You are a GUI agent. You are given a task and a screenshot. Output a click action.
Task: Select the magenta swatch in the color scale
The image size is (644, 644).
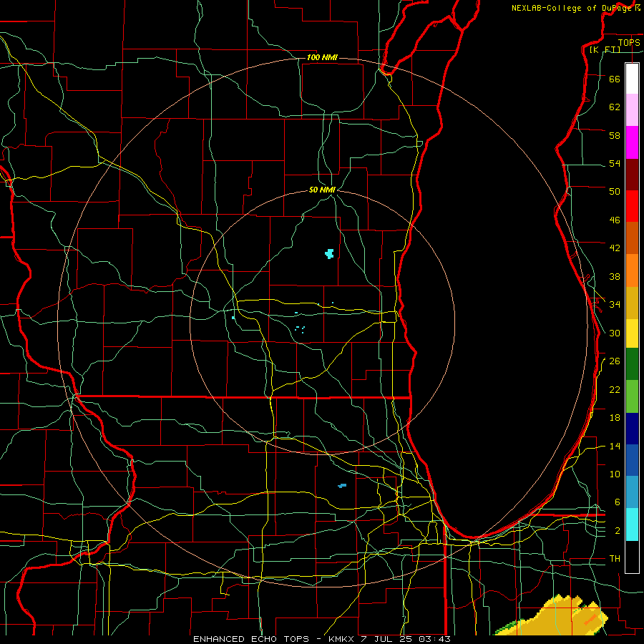pos(632,142)
